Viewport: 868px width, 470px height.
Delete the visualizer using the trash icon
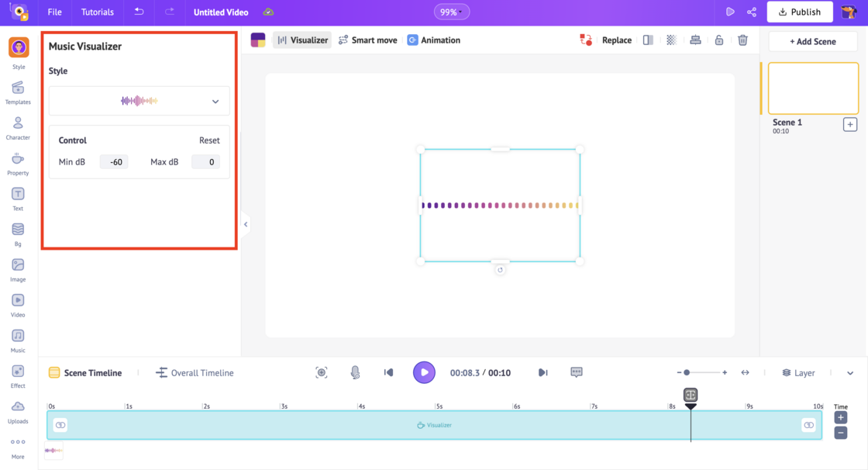click(742, 40)
